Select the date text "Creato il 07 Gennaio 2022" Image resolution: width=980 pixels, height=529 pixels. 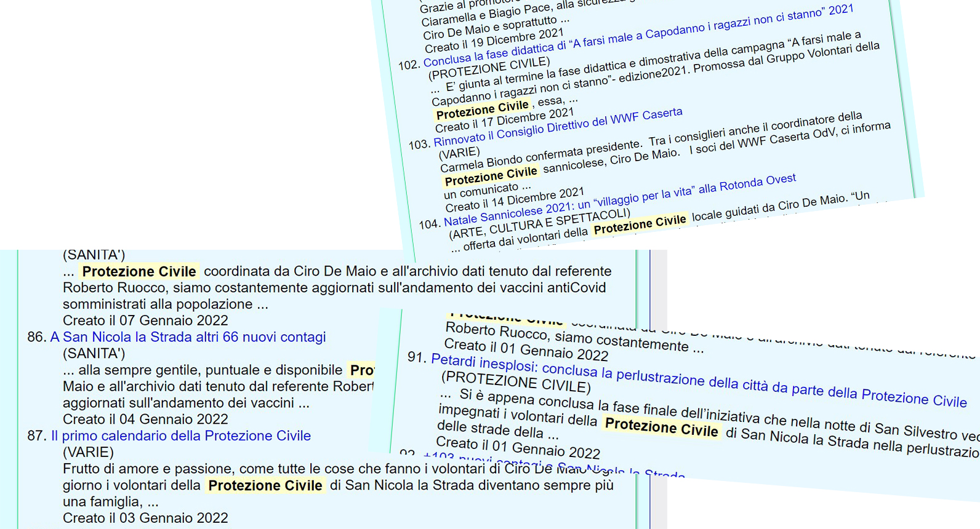pos(145,320)
